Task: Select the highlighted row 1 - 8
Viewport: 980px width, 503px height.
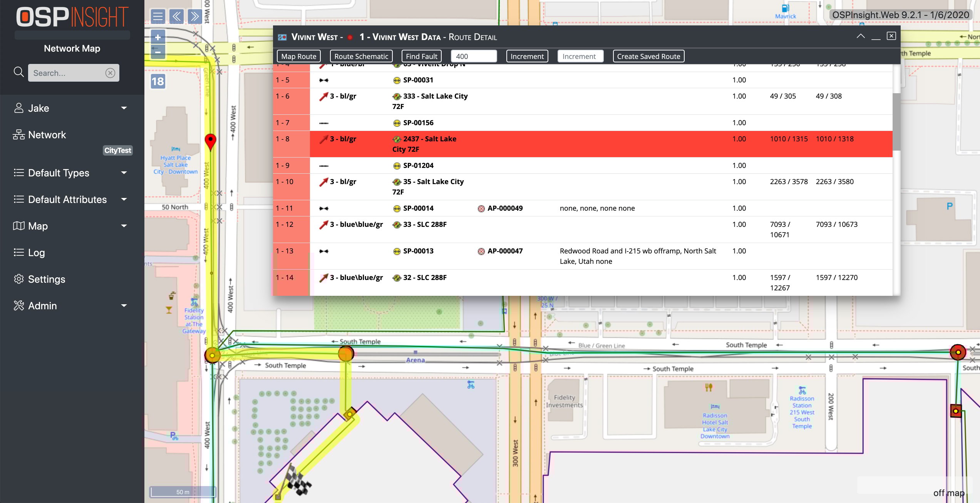Action: [583, 144]
